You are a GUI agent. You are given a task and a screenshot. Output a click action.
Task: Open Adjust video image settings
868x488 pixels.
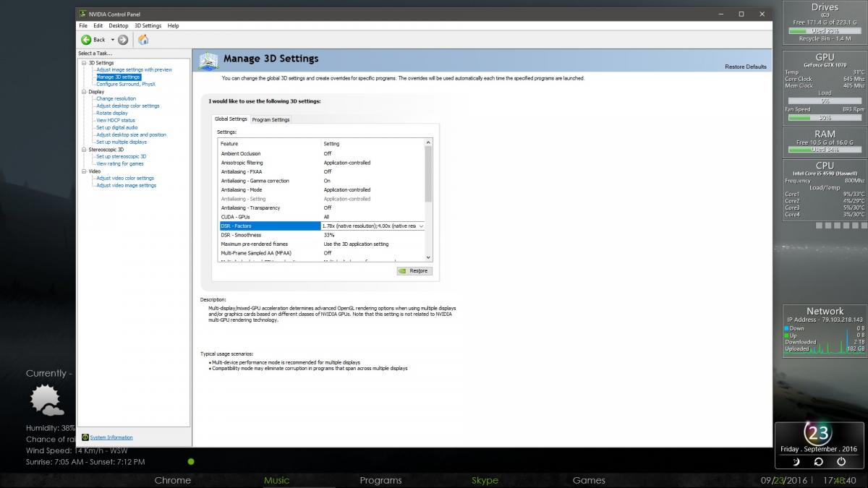coord(126,186)
